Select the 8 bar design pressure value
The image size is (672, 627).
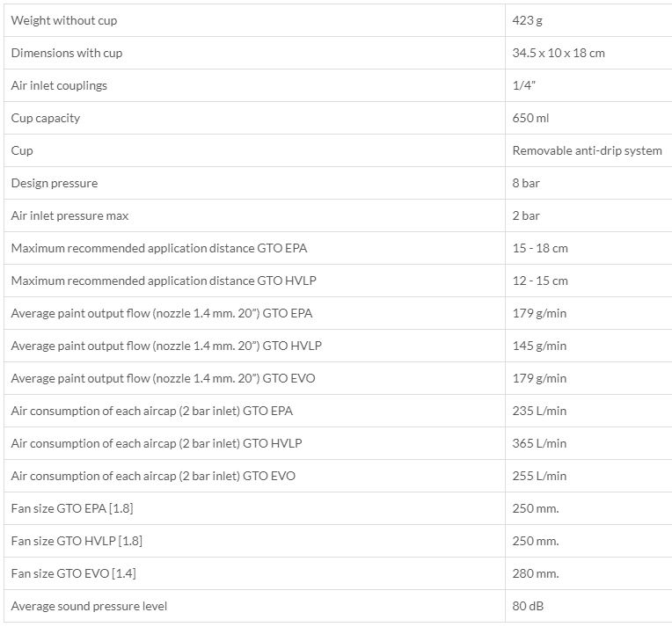pos(526,183)
